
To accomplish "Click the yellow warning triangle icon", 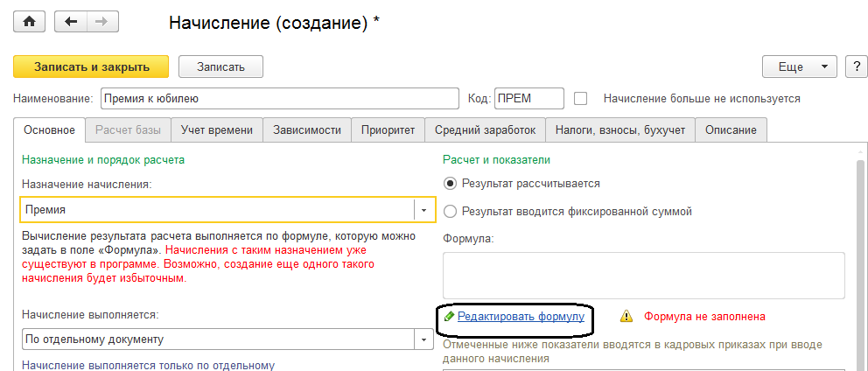I will pos(626,317).
